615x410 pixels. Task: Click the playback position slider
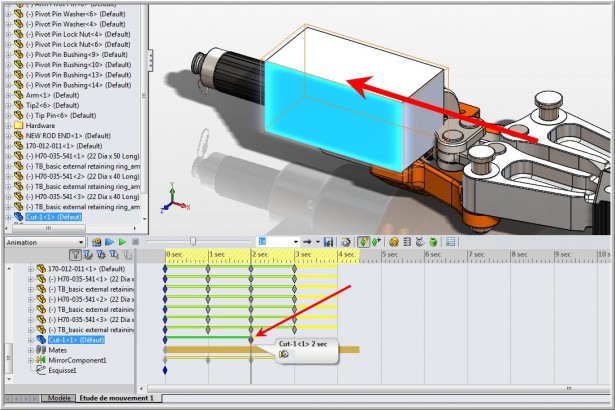click(193, 242)
